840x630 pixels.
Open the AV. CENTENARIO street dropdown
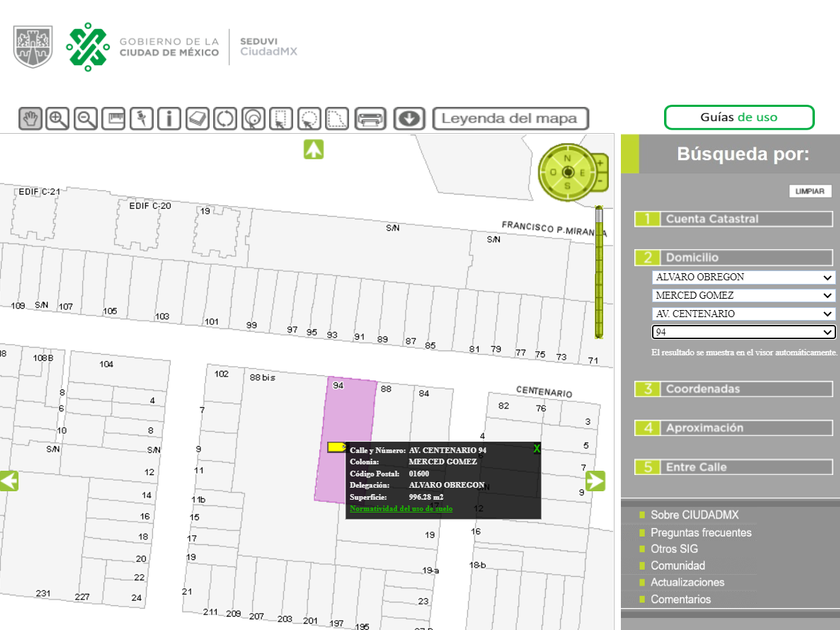[x=742, y=314]
